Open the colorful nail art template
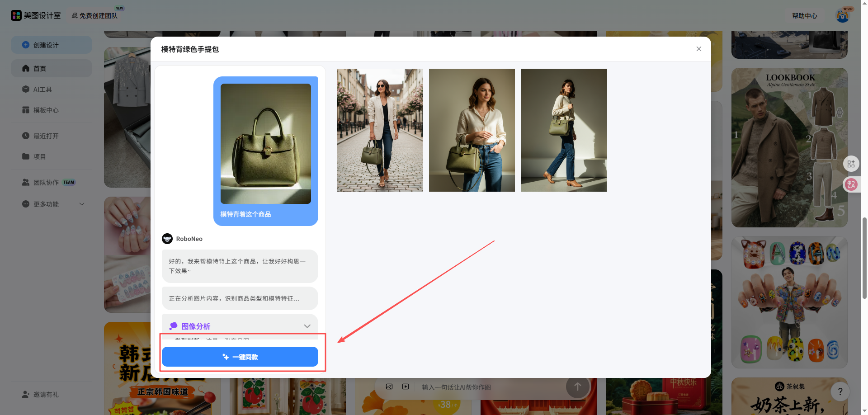Image resolution: width=868 pixels, height=415 pixels. tap(789, 302)
